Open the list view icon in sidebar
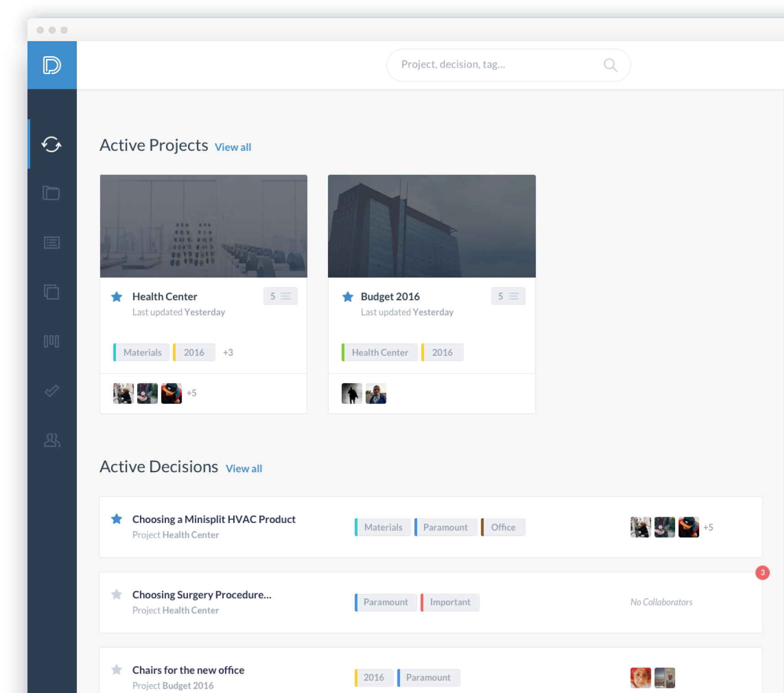Screen dimensions: 784x693 51,243
